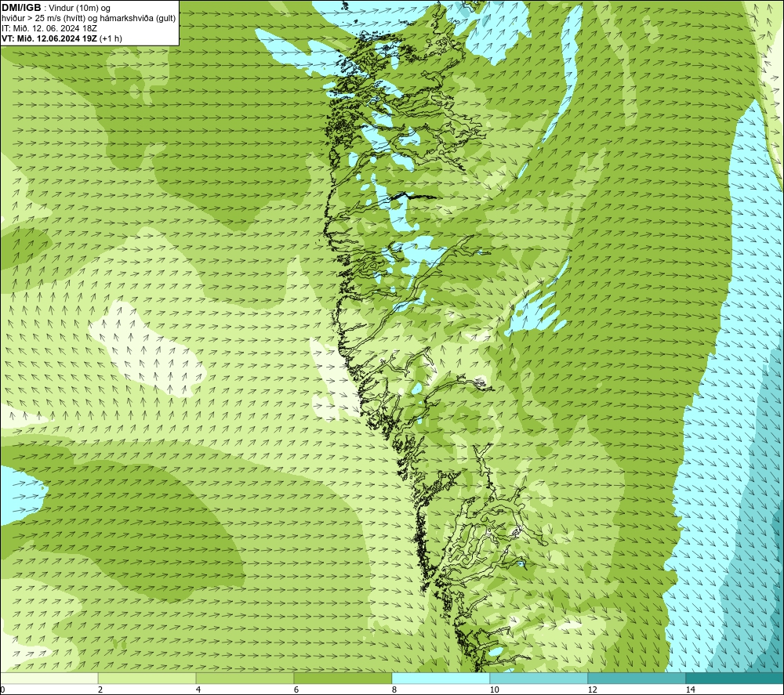Click the scale label '4'
This screenshot has width=784, height=695.
pos(198,690)
